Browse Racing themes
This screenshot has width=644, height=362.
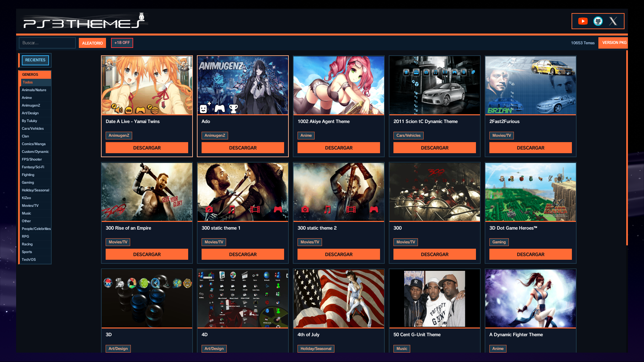click(x=35, y=244)
